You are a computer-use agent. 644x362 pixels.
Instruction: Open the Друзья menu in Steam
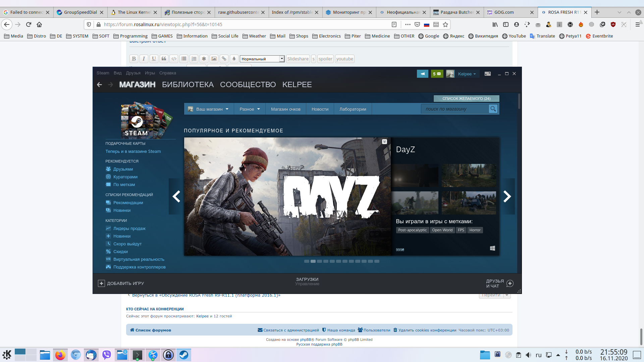[x=133, y=73]
